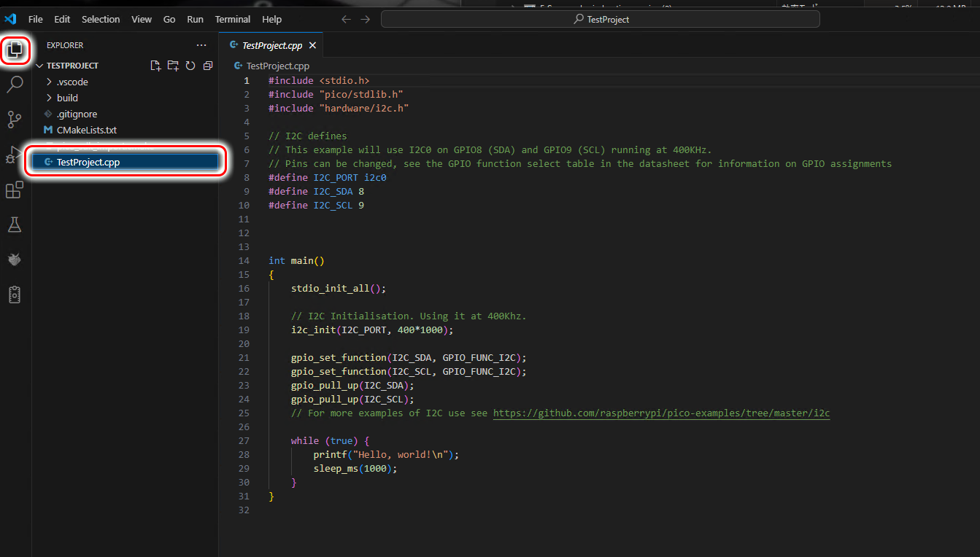Open the pico-examples GitHub link
The image size is (980, 557).
tap(661, 413)
